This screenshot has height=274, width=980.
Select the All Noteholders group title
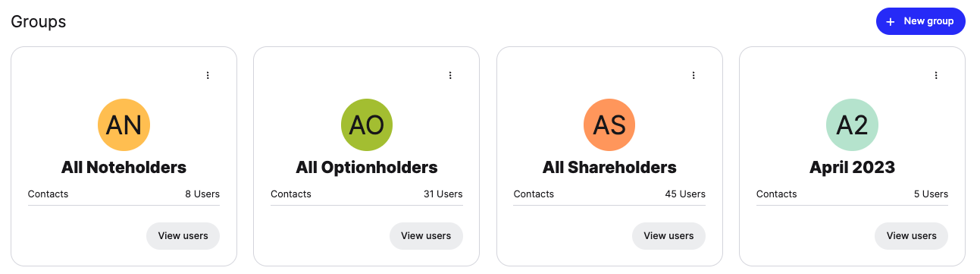(124, 167)
